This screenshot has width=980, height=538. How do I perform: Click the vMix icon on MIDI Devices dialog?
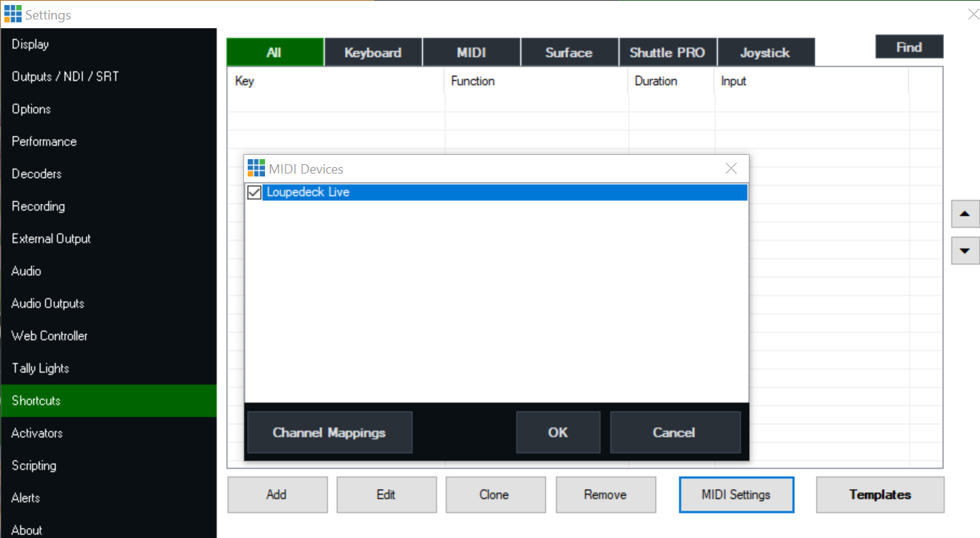tap(256, 168)
